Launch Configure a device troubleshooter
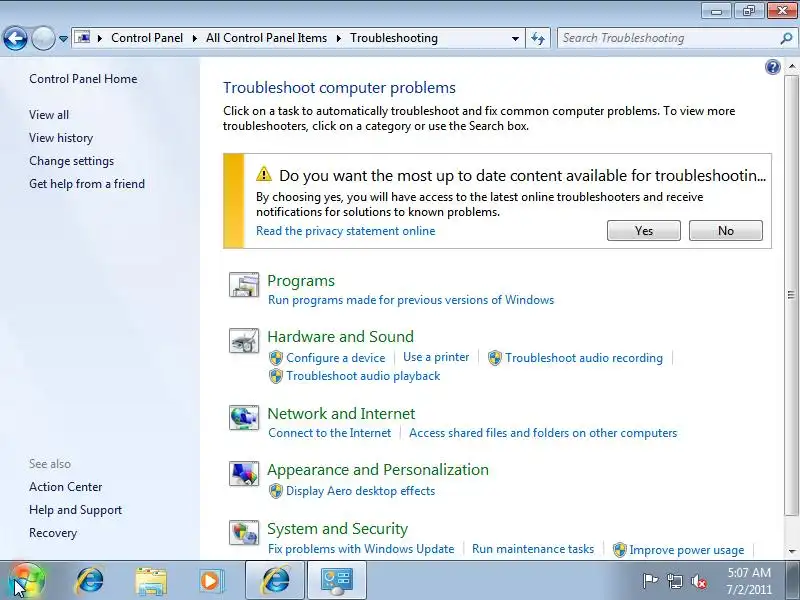800x600 pixels. pos(335,358)
